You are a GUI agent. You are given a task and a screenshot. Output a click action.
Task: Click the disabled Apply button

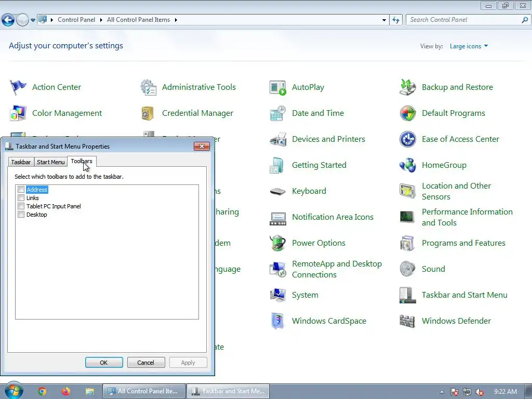pyautogui.click(x=188, y=362)
